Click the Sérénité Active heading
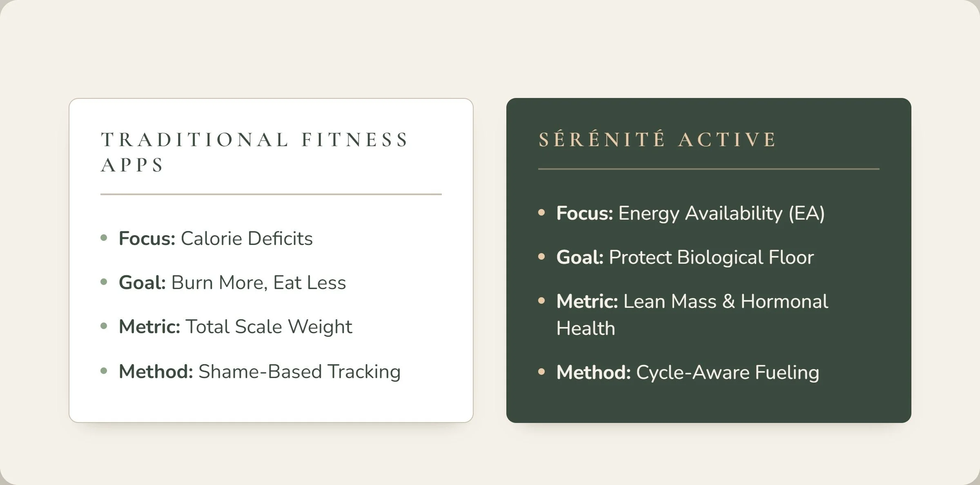This screenshot has width=980, height=485. coord(657,139)
